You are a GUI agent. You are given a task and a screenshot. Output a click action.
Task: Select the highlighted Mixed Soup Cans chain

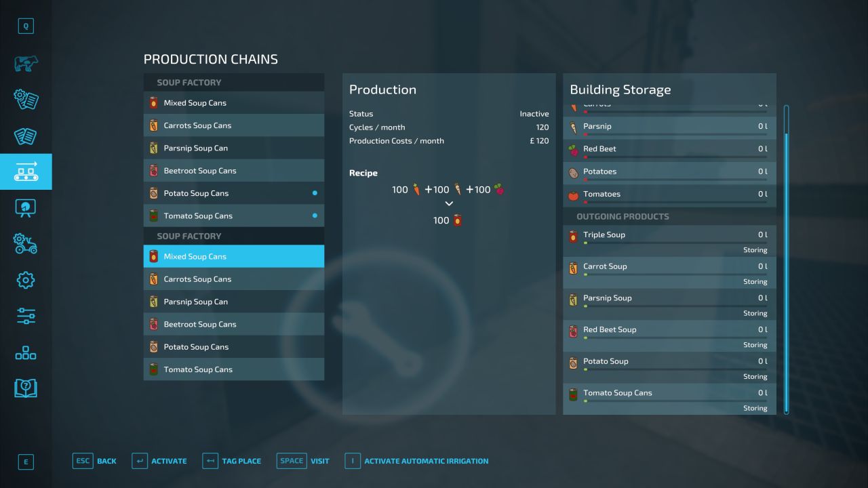(x=234, y=256)
